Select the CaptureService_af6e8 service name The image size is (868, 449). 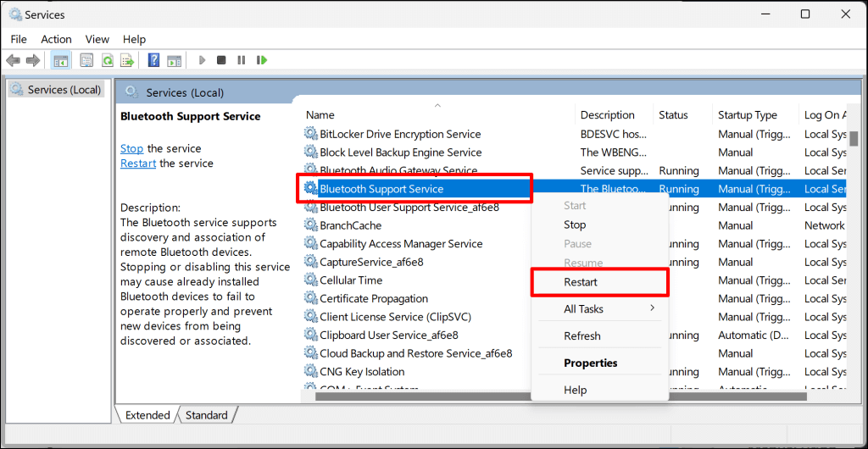click(x=371, y=262)
